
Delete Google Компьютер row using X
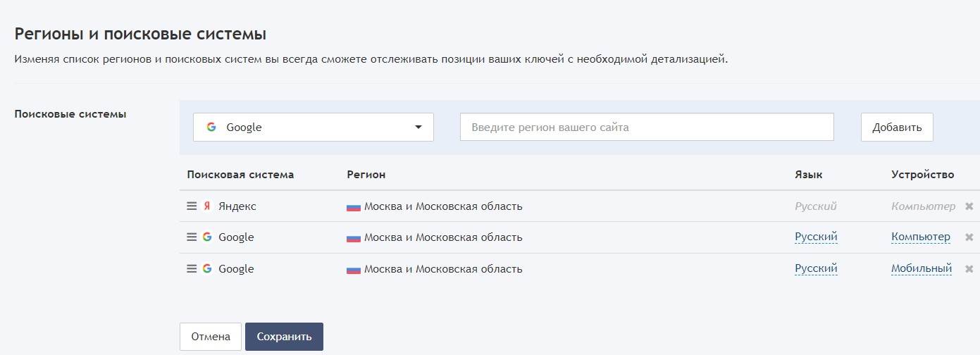point(969,237)
